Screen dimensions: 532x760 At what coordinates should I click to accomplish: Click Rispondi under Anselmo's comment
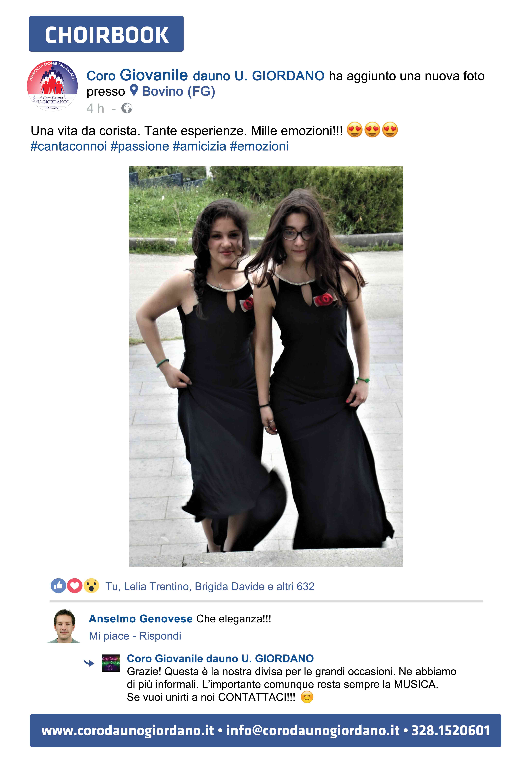coord(160,636)
